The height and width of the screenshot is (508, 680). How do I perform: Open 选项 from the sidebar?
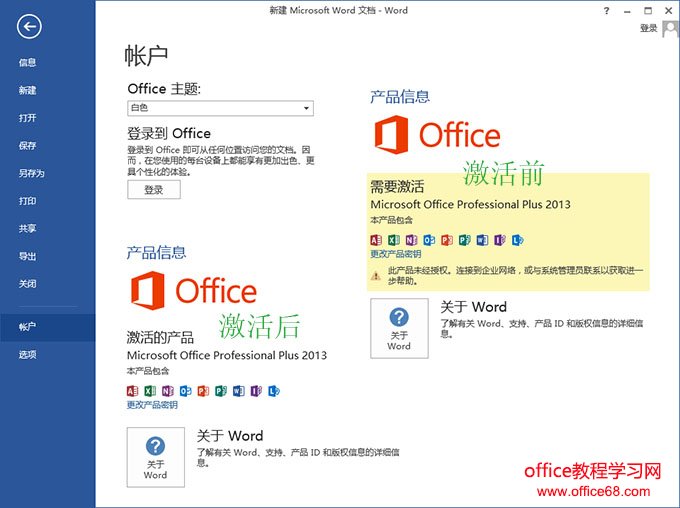point(27,355)
